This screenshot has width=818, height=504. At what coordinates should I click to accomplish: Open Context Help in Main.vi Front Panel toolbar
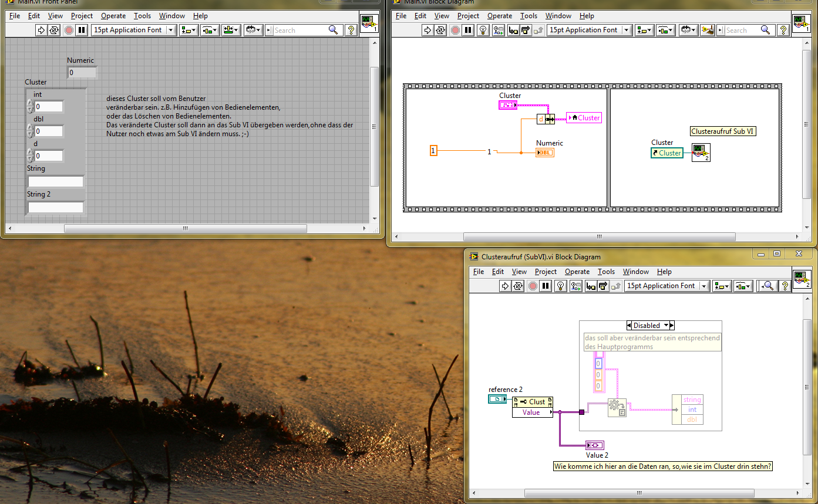(351, 30)
